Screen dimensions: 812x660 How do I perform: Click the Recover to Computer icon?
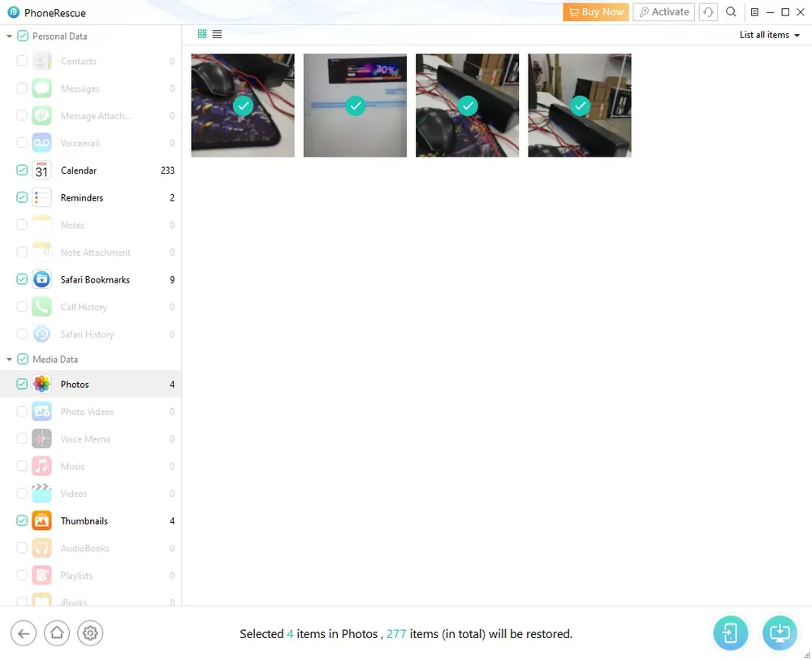780,633
